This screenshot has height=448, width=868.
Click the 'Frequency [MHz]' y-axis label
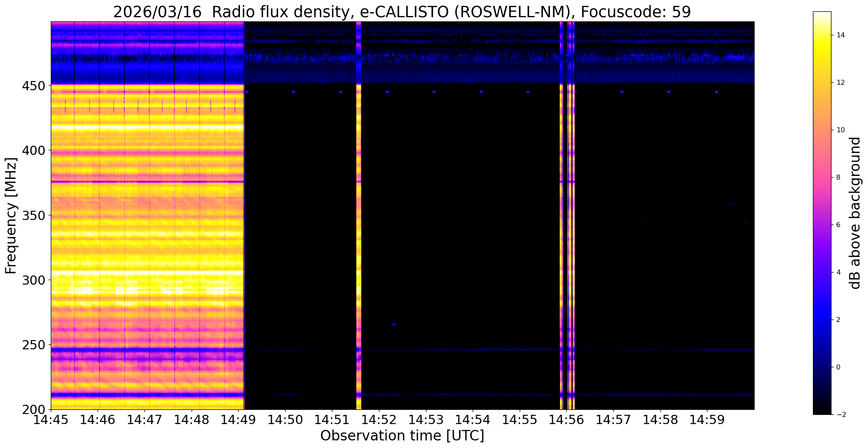(11, 216)
